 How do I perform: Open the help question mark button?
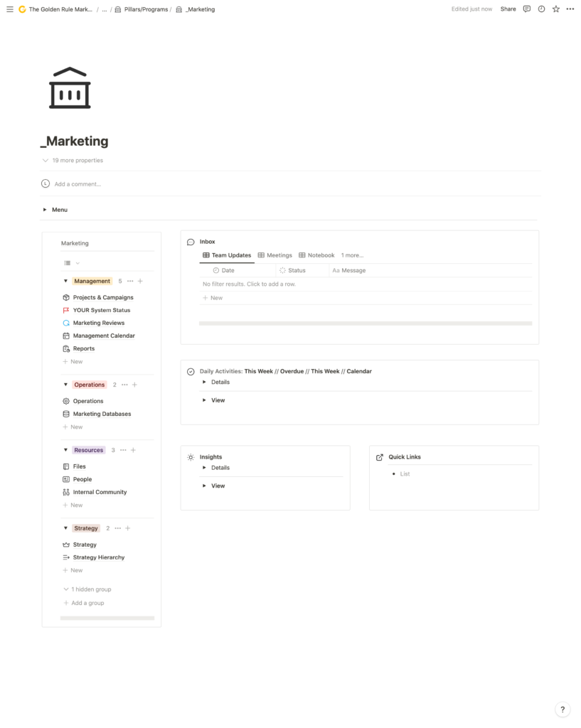(x=562, y=710)
